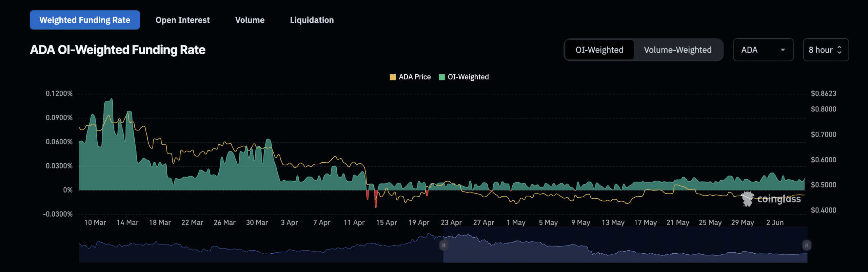Click the 0.1200% axis value
Viewport: 868px width, 272px height.
(x=59, y=94)
